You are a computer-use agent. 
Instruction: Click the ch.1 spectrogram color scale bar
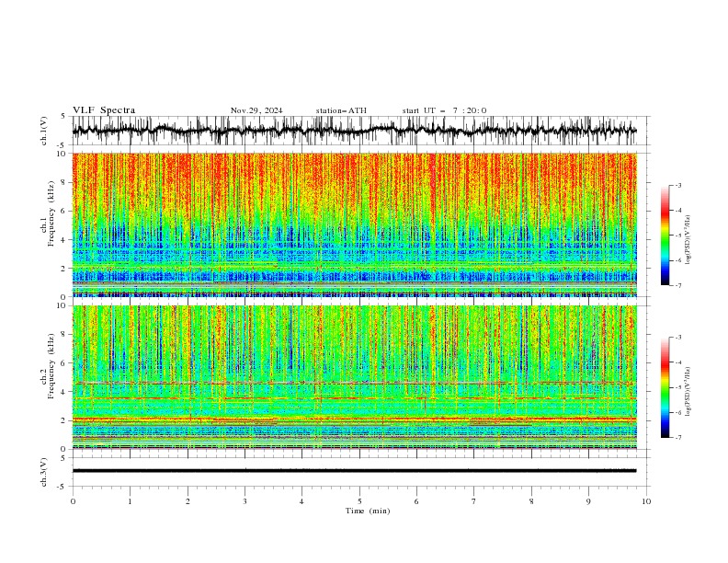click(x=665, y=236)
